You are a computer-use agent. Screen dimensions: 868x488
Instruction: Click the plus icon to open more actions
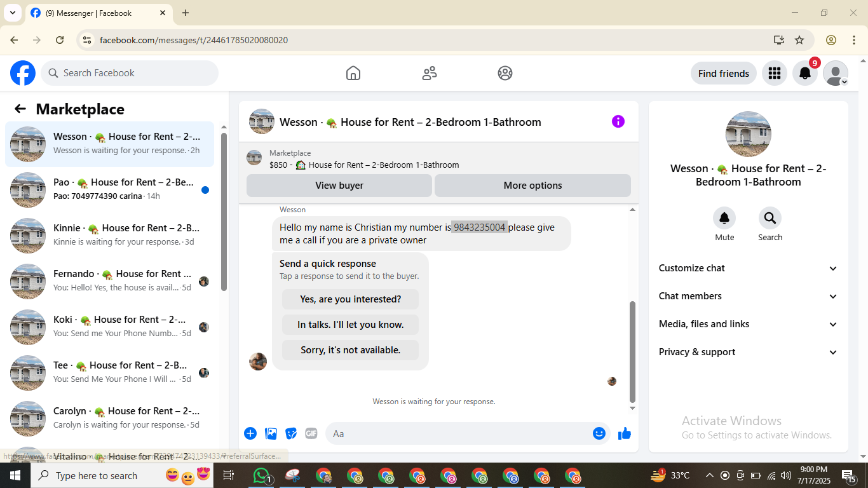pyautogui.click(x=250, y=433)
